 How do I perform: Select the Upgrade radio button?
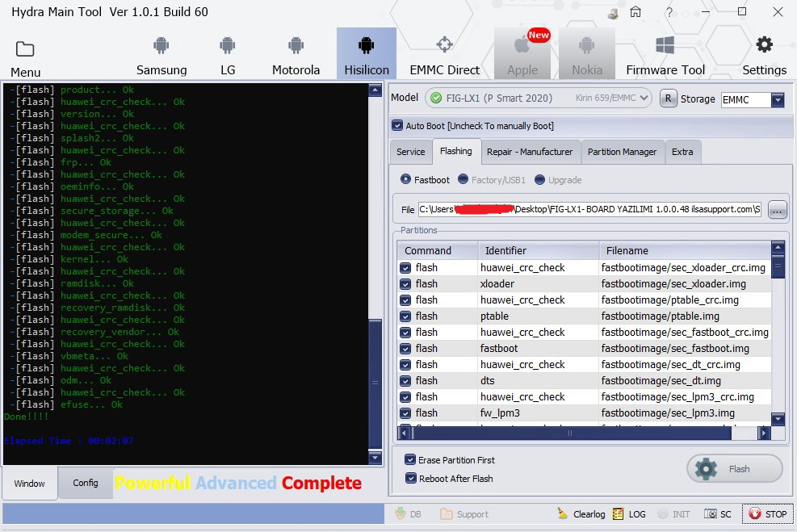(x=539, y=179)
